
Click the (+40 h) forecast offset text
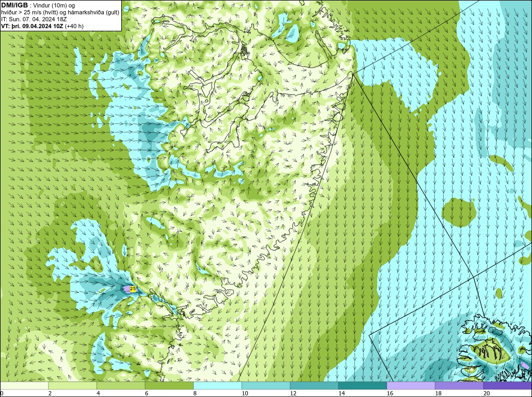tap(74, 26)
